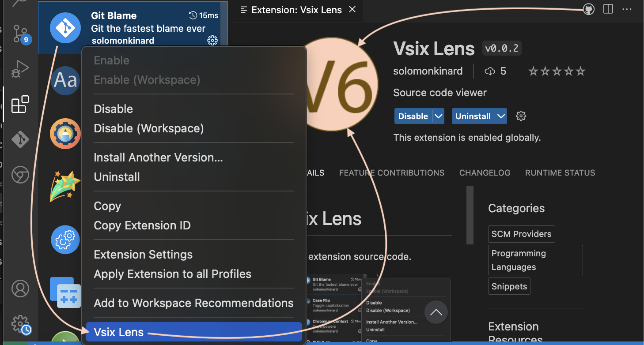Expand the Disable button dropdown arrow
Screen dimensions: 644x345
(x=438, y=116)
